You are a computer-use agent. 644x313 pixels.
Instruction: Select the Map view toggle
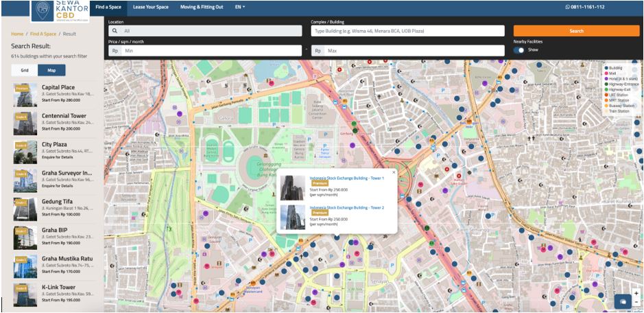[x=51, y=70]
